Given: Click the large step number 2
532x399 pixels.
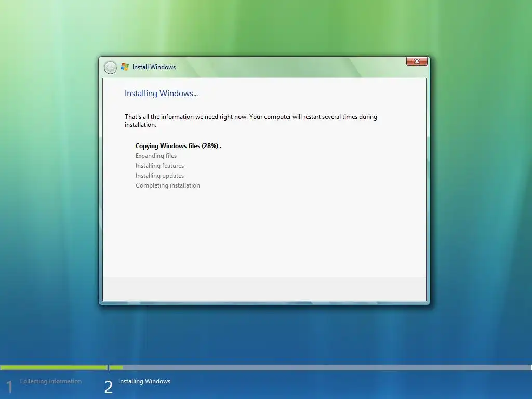Looking at the screenshot, I should (108, 387).
